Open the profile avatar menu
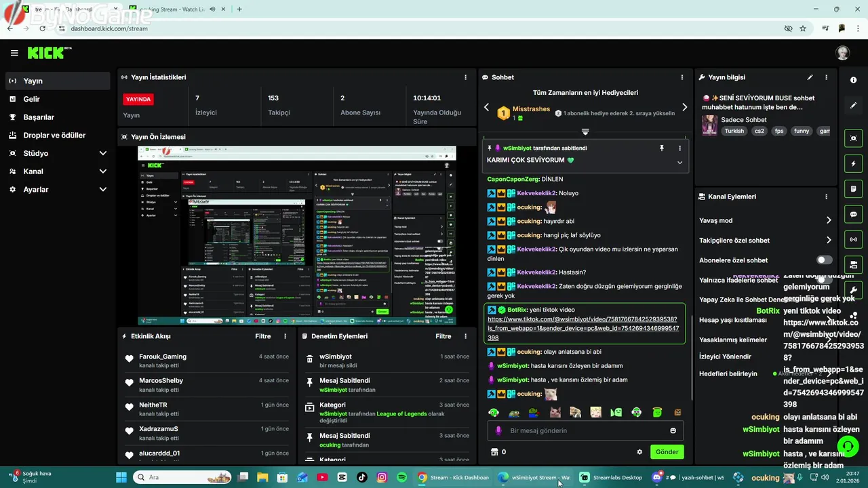The image size is (868, 488). tap(842, 53)
